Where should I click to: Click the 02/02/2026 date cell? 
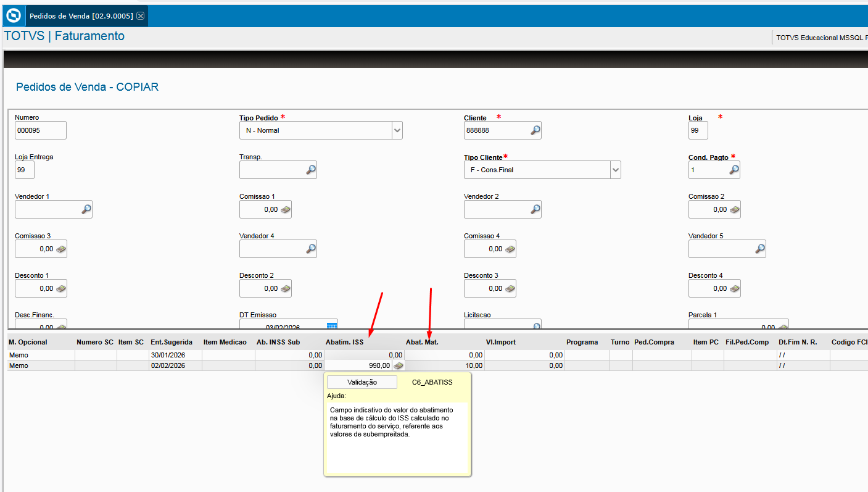(176, 365)
